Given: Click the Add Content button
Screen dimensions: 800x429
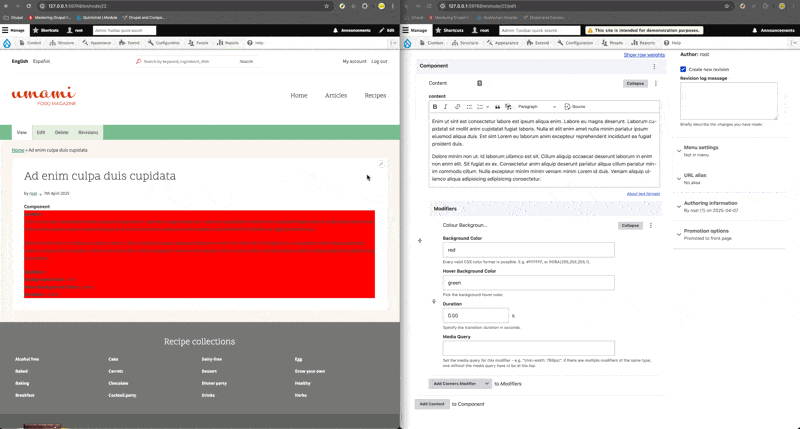Looking at the screenshot, I should (431, 403).
